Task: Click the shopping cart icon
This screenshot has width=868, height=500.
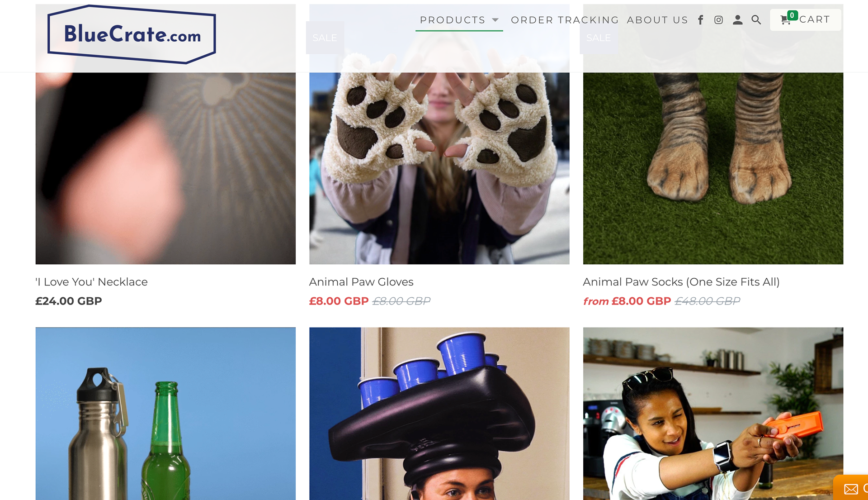Action: pos(786,20)
